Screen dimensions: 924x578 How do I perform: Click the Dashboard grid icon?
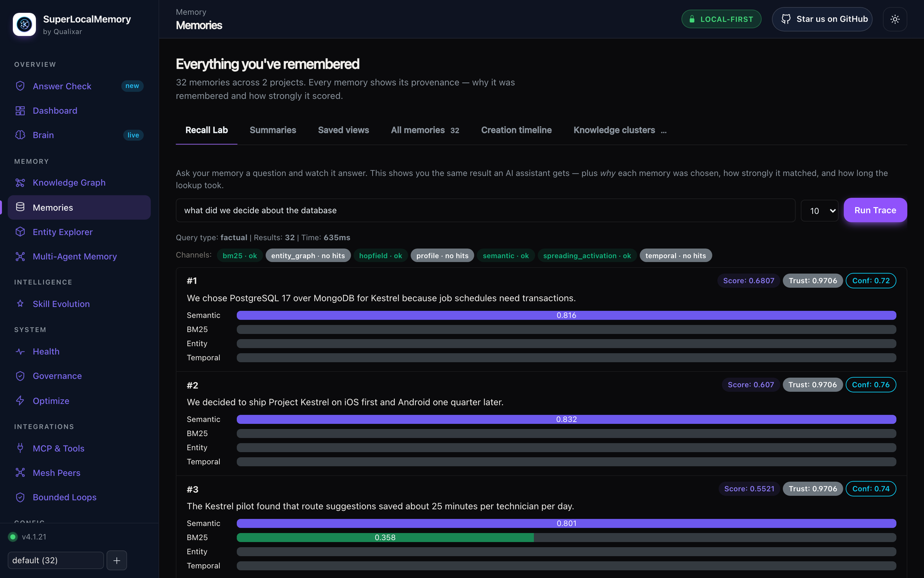coord(20,110)
